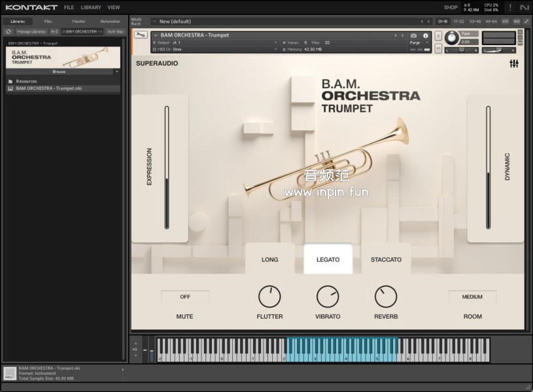This screenshot has height=392, width=533.
Task: Open the Purge dropdown menu
Action: pyautogui.click(x=419, y=43)
